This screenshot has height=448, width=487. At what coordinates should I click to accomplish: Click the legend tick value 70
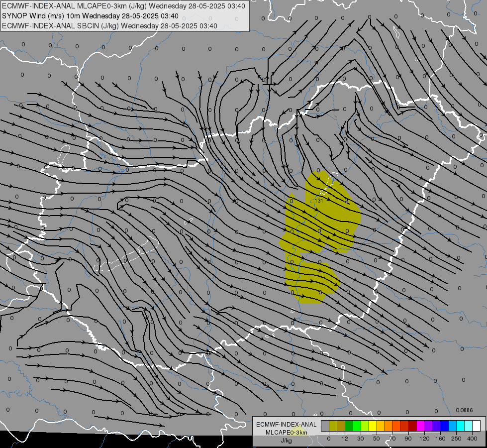392,439
